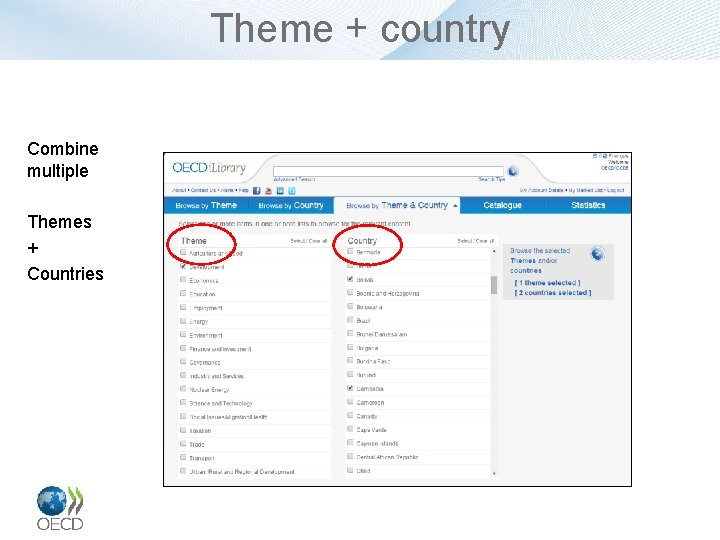This screenshot has height=540, width=720.
Task: Check the Energy theme checkbox
Action: point(183,321)
